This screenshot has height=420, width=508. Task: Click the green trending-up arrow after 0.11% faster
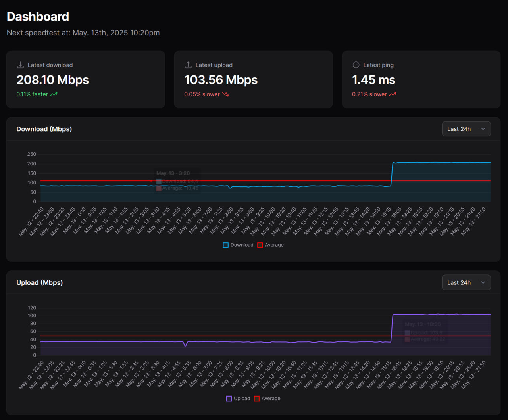(x=54, y=94)
